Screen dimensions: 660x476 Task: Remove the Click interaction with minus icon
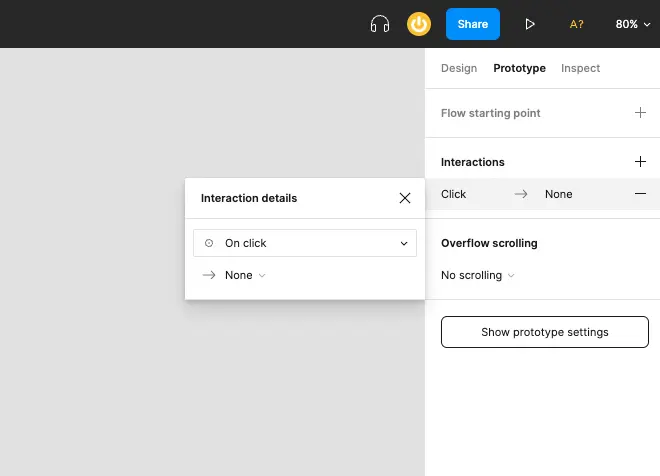coord(640,194)
